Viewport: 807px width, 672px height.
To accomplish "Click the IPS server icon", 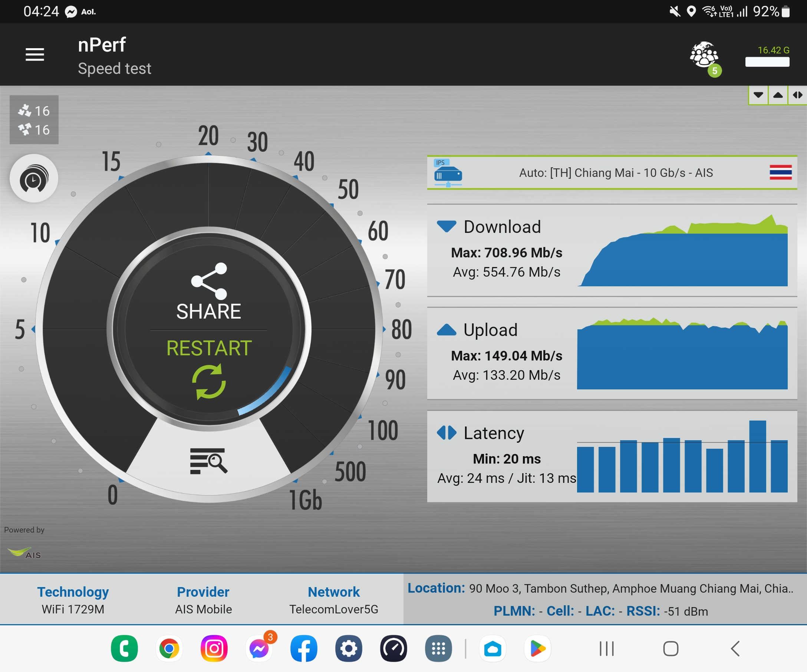I will tap(448, 173).
